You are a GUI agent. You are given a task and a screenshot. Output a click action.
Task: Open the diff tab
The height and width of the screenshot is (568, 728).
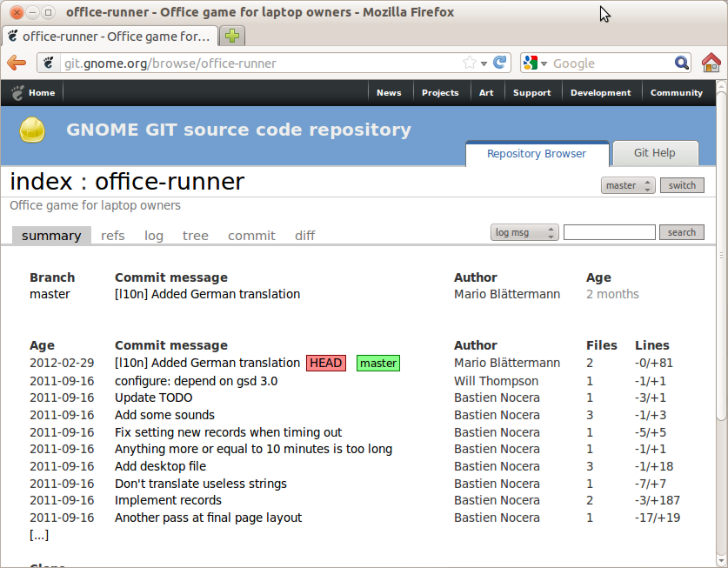pos(305,236)
